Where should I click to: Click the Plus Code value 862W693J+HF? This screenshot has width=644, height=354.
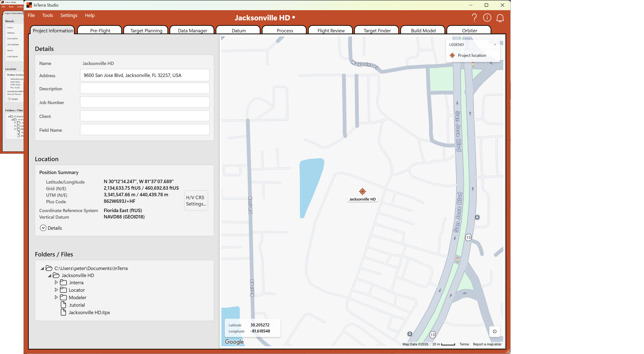(119, 201)
